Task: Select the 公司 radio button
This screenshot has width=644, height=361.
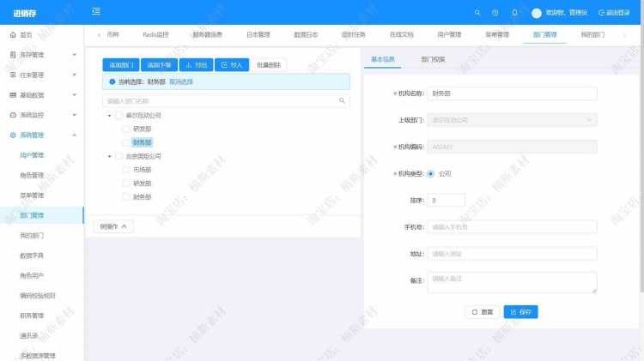Action: (430, 173)
